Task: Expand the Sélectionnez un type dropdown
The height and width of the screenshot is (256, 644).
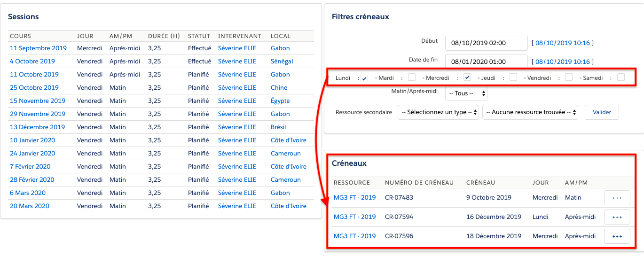Action: pos(438,112)
